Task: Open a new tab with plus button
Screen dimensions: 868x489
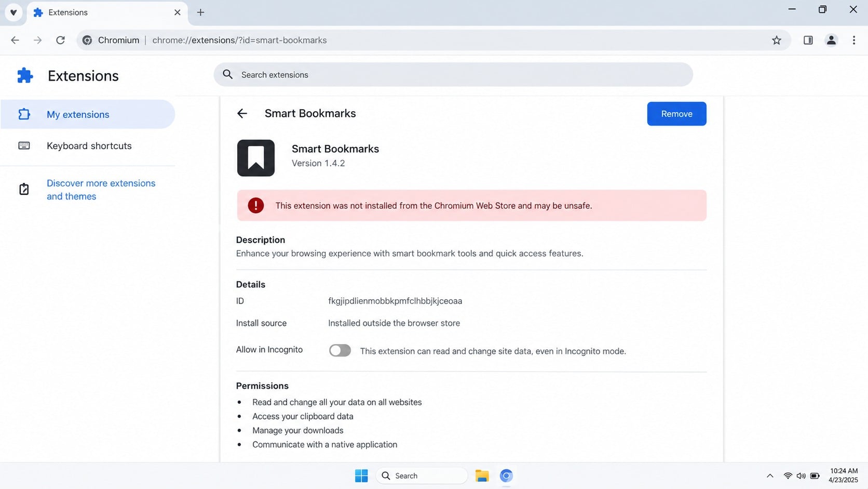Action: coord(200,12)
